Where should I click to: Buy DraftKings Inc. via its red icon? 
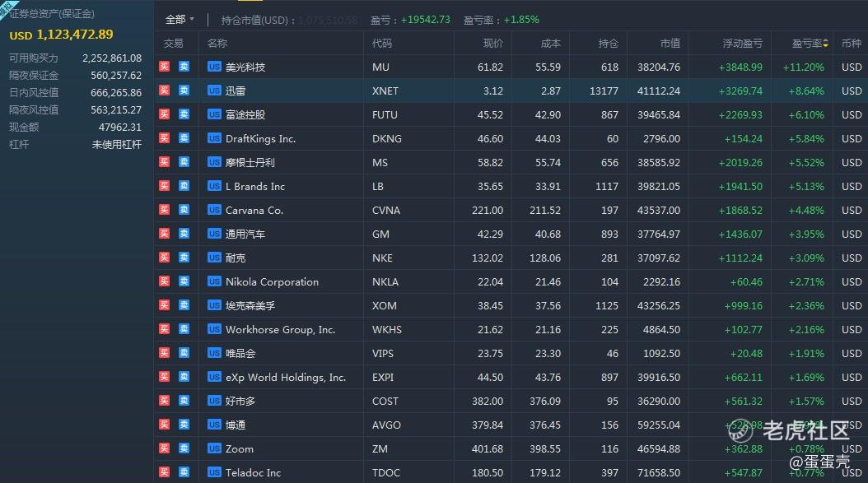pyautogui.click(x=165, y=137)
